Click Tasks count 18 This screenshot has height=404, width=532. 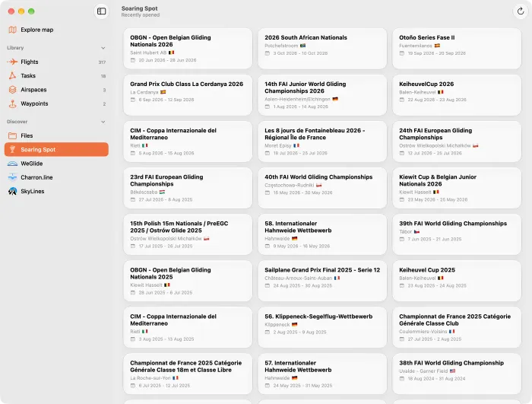click(x=103, y=76)
